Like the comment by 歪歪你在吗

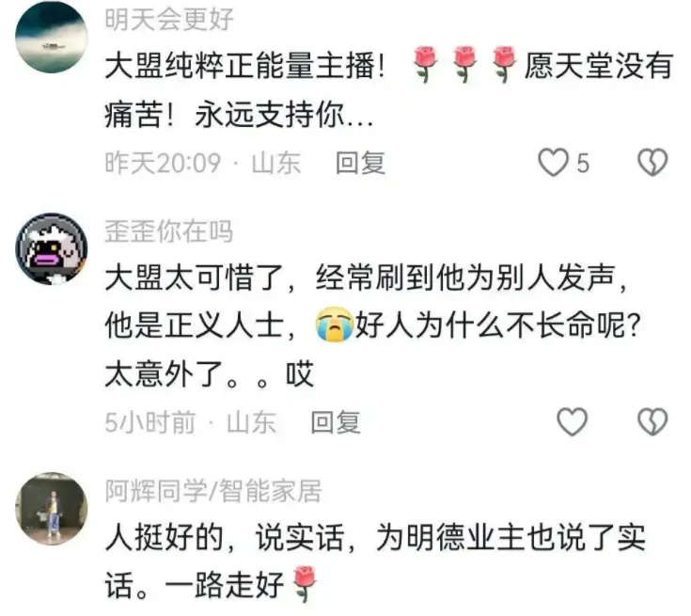tap(572, 421)
